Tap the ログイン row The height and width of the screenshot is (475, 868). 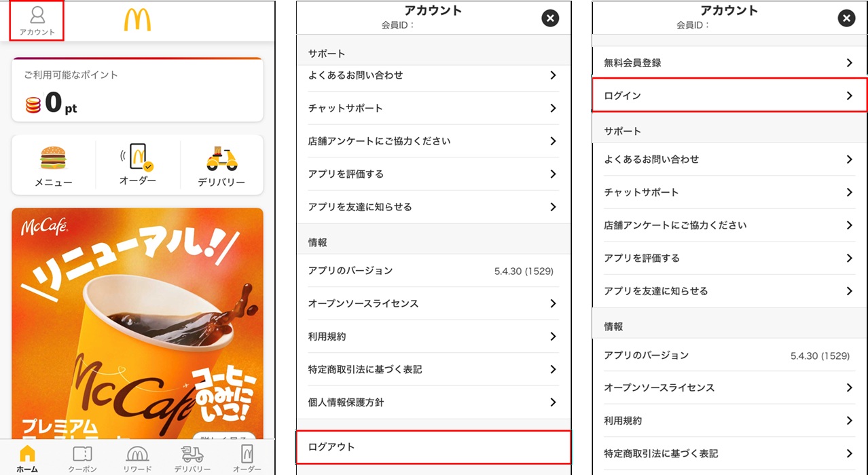click(x=729, y=95)
